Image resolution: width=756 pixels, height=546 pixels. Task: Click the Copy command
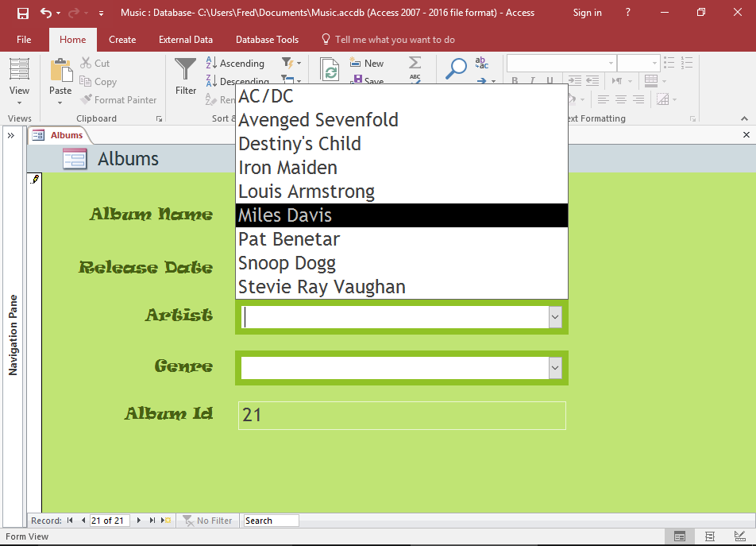pyautogui.click(x=98, y=82)
